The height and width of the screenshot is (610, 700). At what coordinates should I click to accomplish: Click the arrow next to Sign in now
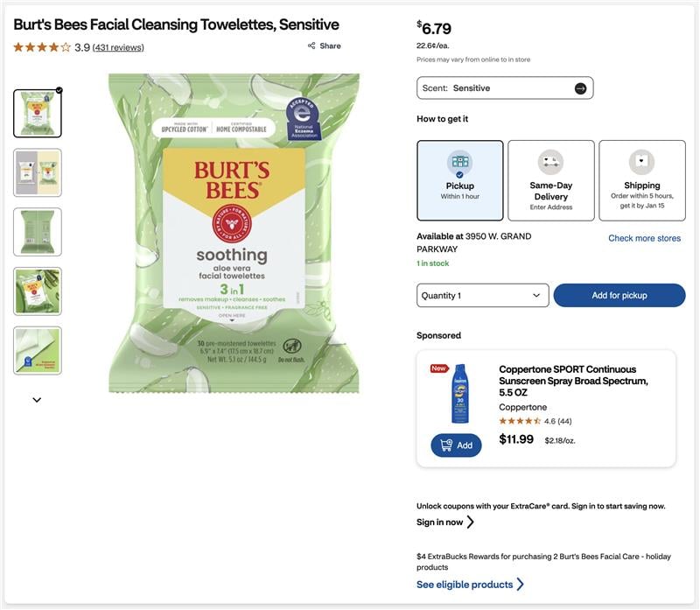tap(471, 522)
